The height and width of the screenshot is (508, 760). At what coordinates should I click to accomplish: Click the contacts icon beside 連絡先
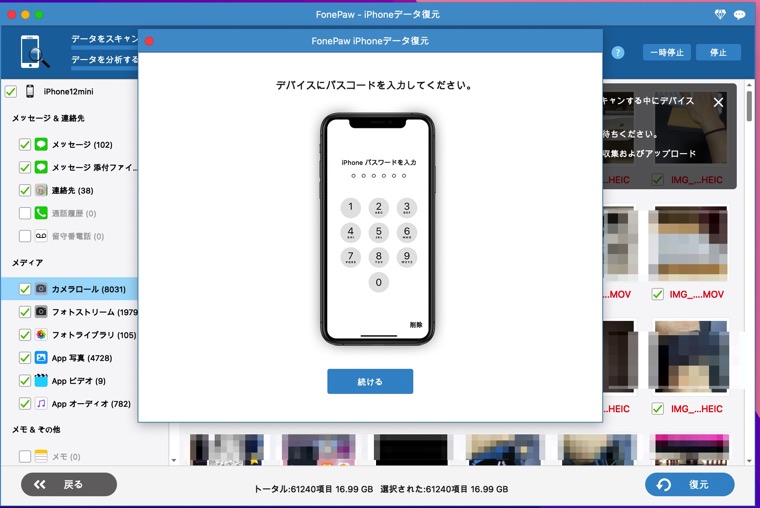click(x=41, y=190)
